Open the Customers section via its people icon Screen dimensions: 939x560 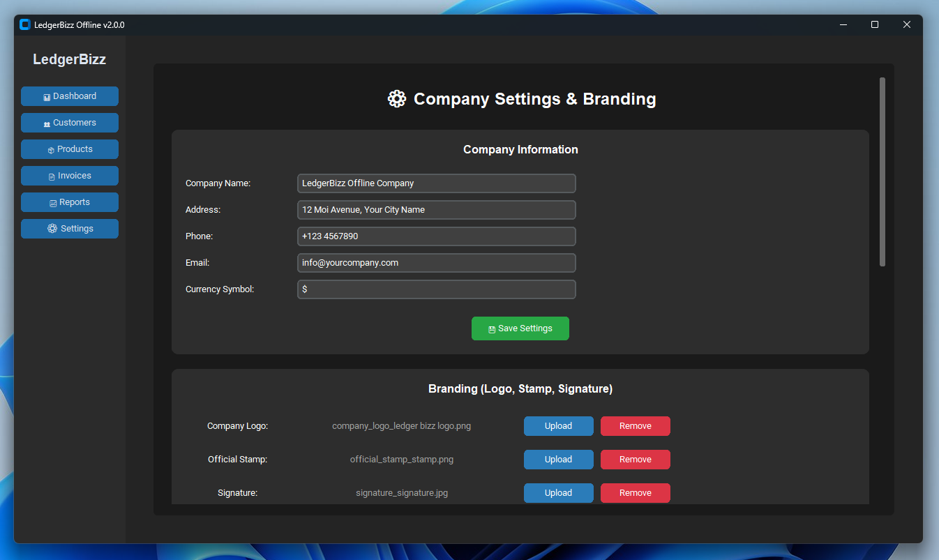tap(47, 123)
